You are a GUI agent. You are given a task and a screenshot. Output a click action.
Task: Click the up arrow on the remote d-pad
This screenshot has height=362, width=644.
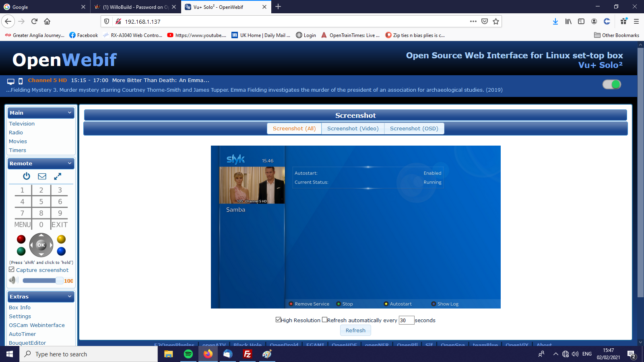coord(41,236)
